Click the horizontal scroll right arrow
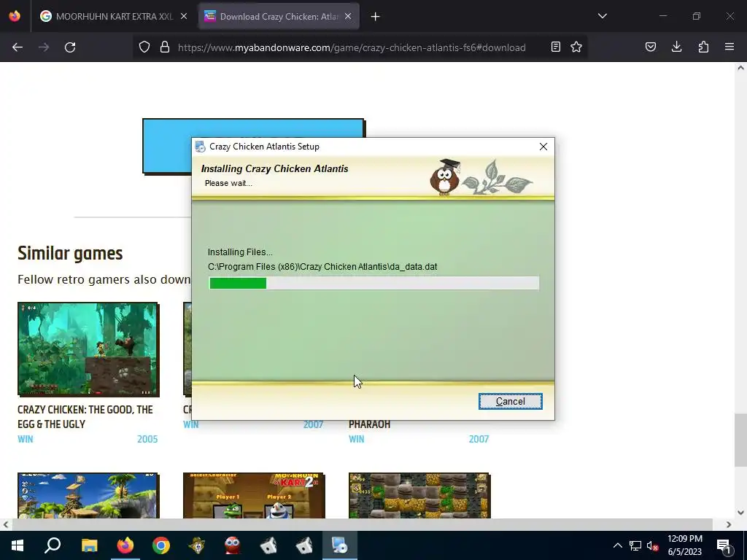This screenshot has width=747, height=560. [729, 525]
